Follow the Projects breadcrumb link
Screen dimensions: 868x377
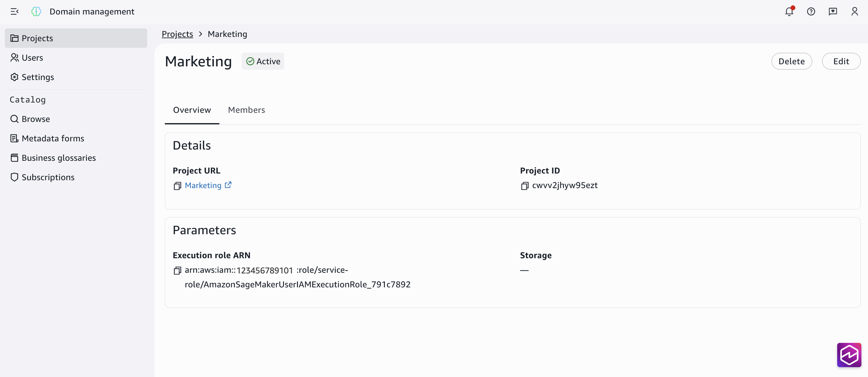pos(177,34)
